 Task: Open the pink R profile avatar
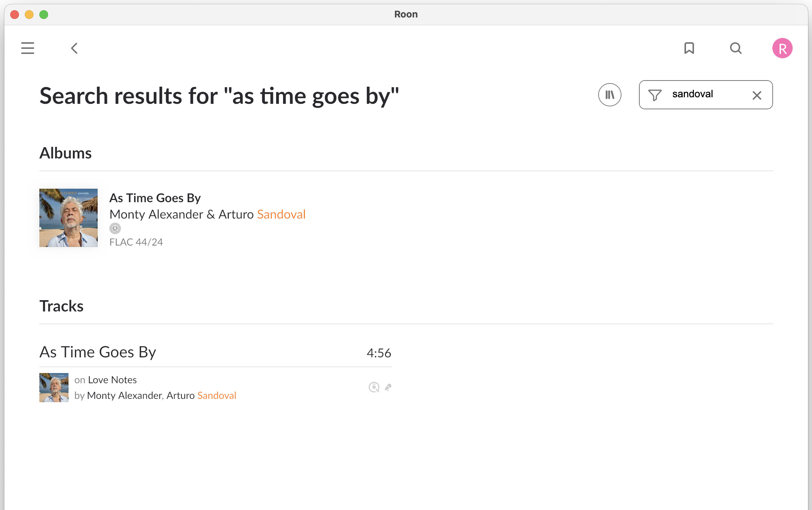[x=782, y=48]
